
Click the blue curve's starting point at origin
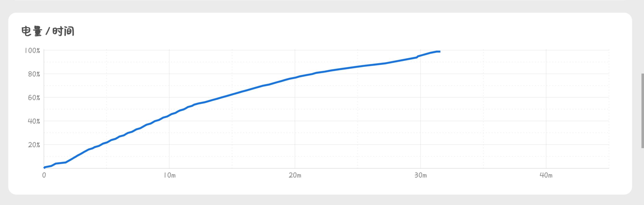click(x=45, y=167)
